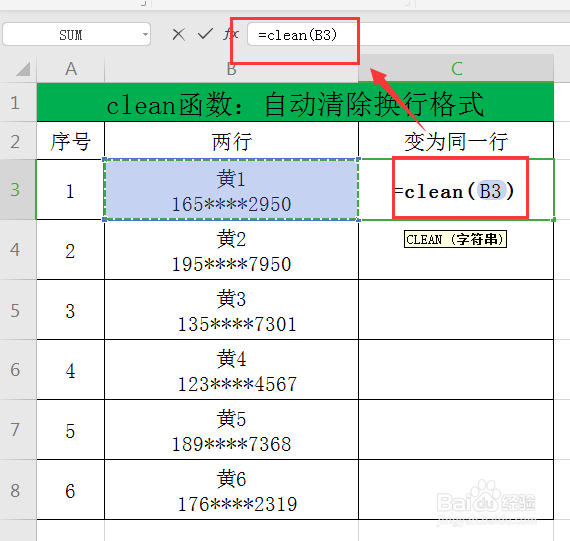570x541 pixels.
Task: Open the fx insert function dialog
Action: 231,34
